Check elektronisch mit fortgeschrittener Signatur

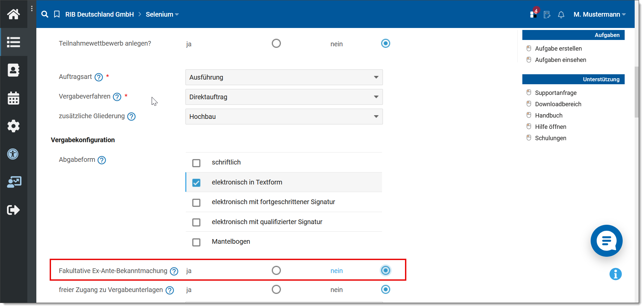[196, 202]
